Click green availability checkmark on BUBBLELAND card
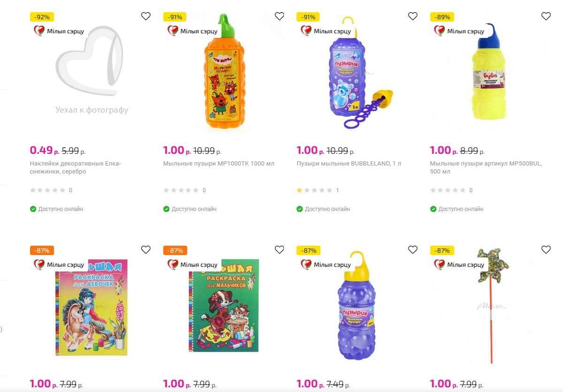The width and height of the screenshot is (563, 392). click(x=299, y=209)
